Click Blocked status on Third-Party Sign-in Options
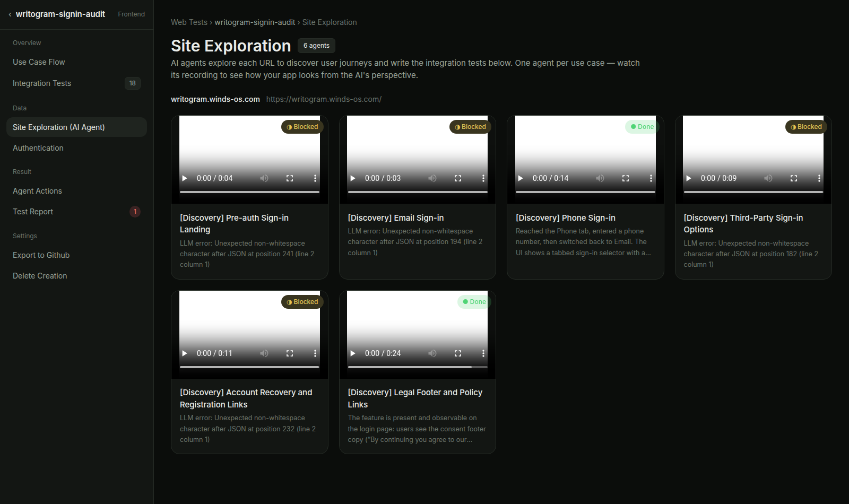849x504 pixels. click(807, 127)
